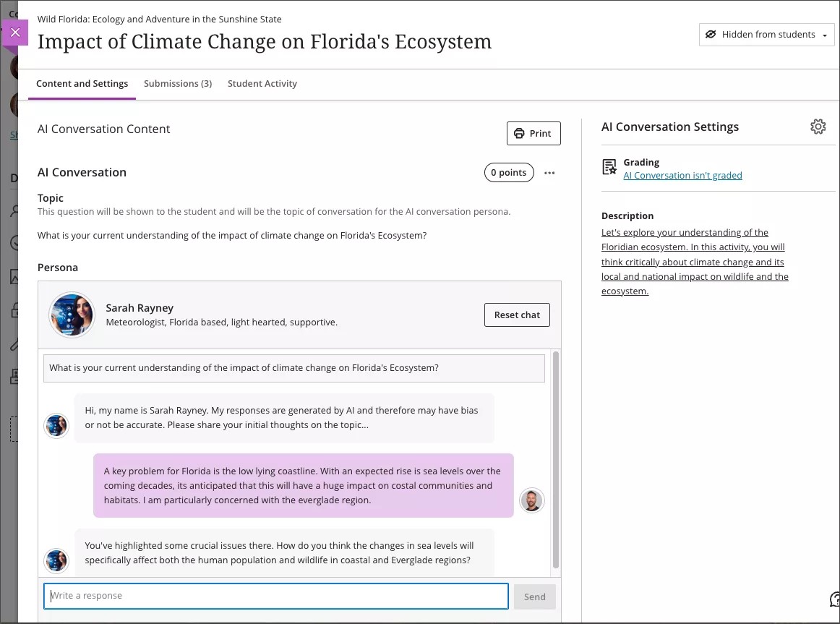Viewport: 840px width, 624px height.
Task: Open the Student Activity tab
Action: pos(262,83)
